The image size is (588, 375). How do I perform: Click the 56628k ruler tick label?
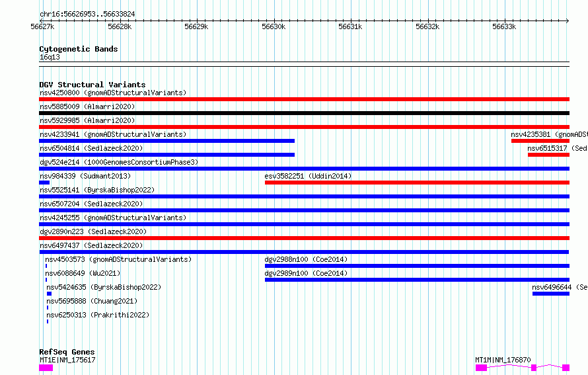tap(120, 26)
